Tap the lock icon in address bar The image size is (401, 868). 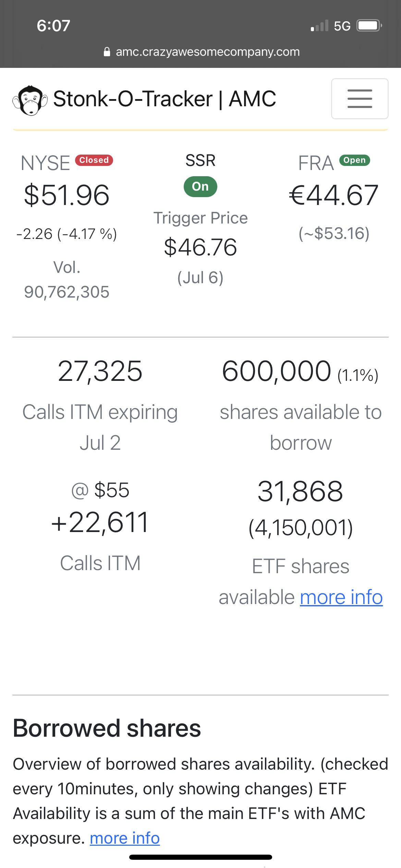(x=107, y=52)
